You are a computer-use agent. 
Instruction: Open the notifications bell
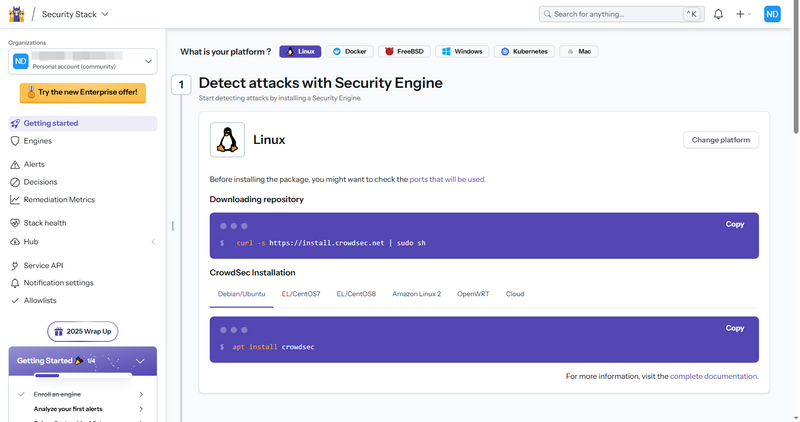click(x=718, y=14)
